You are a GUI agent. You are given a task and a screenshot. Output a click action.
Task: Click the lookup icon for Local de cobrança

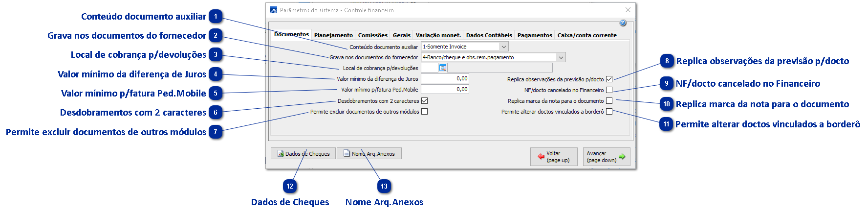[443, 68]
